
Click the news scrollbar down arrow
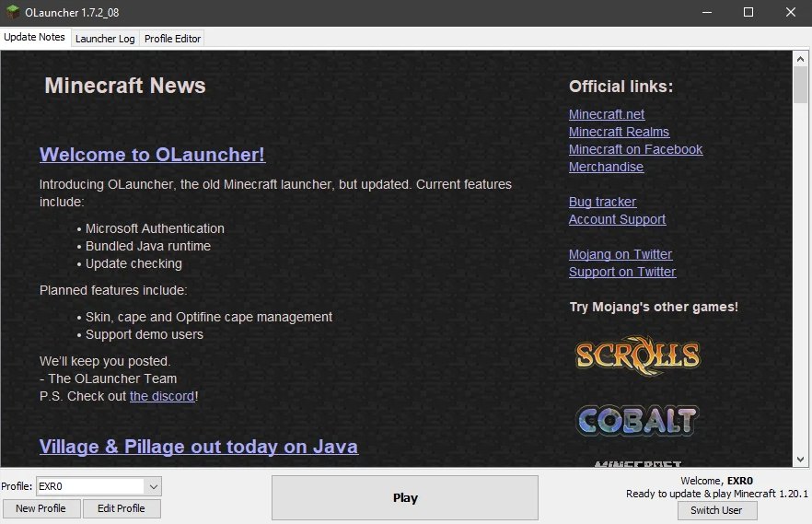[x=800, y=460]
